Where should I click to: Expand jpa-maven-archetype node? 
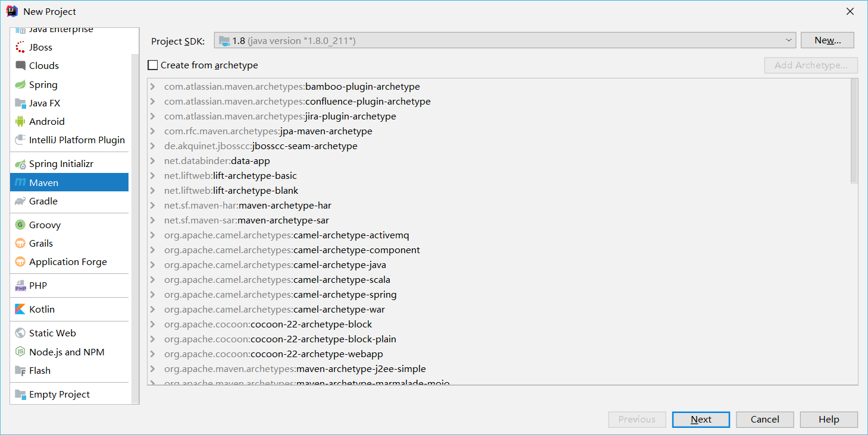click(x=153, y=131)
